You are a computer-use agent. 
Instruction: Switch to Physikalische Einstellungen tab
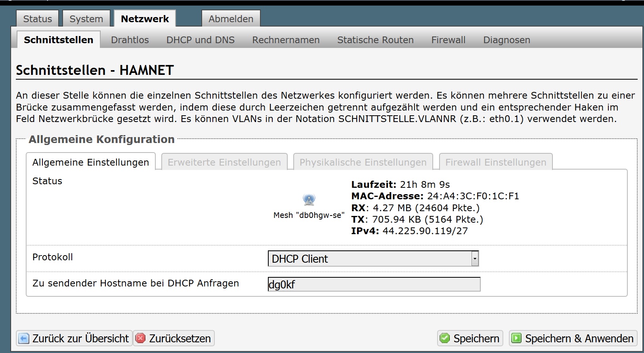click(363, 162)
